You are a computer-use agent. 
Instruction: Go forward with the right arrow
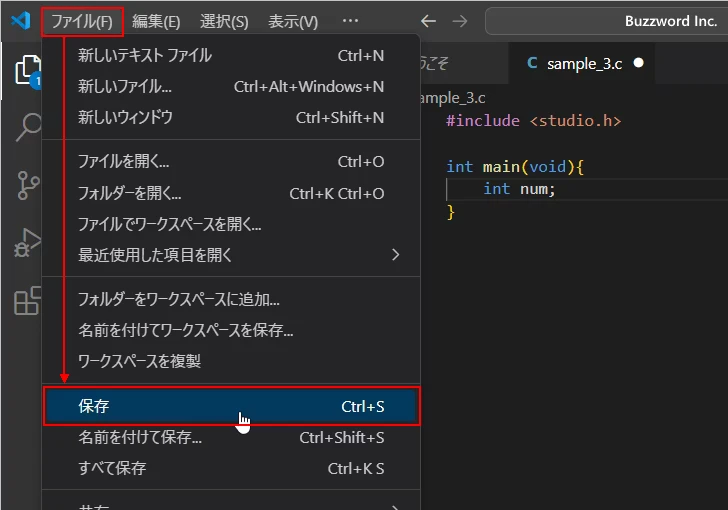[460, 21]
